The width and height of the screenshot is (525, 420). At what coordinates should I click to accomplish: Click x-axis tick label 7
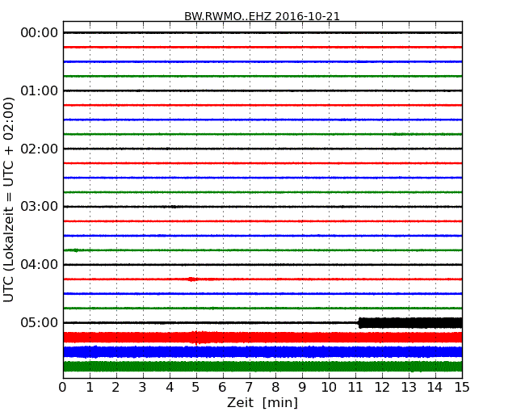[x=249, y=388]
